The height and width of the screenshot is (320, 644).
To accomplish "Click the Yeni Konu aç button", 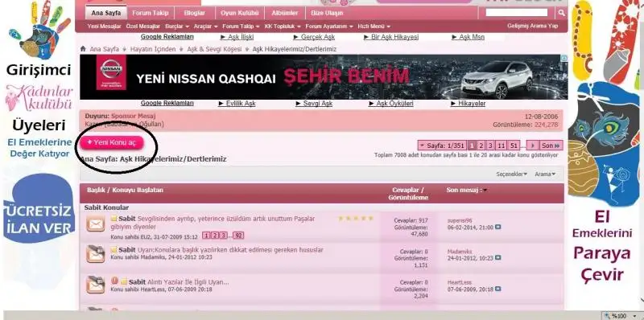I will point(111,143).
